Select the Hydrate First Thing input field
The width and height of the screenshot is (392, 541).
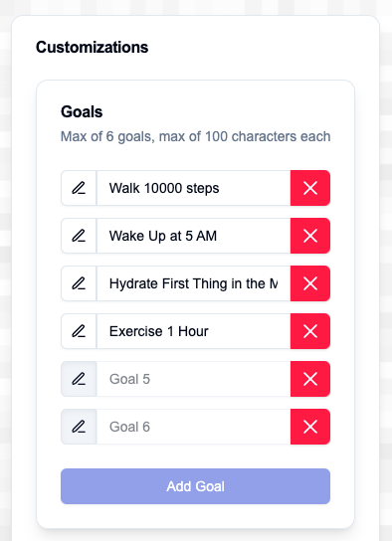tap(194, 283)
